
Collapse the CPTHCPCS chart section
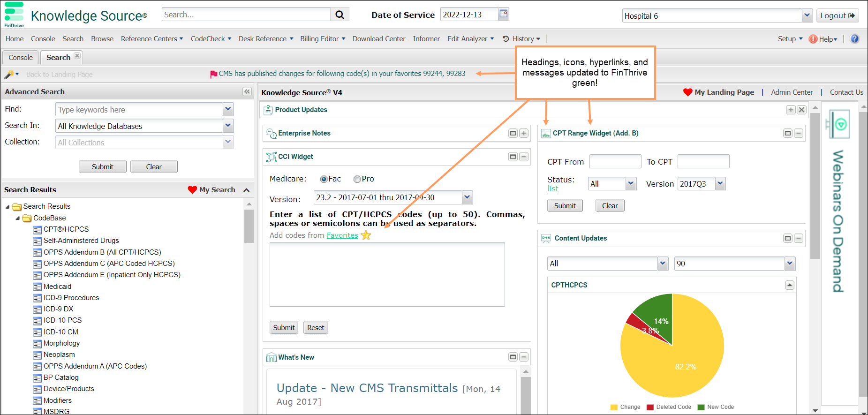coord(790,285)
